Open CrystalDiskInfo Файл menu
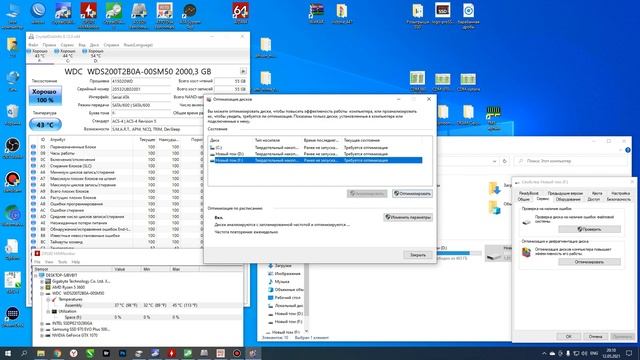 [x=33, y=45]
